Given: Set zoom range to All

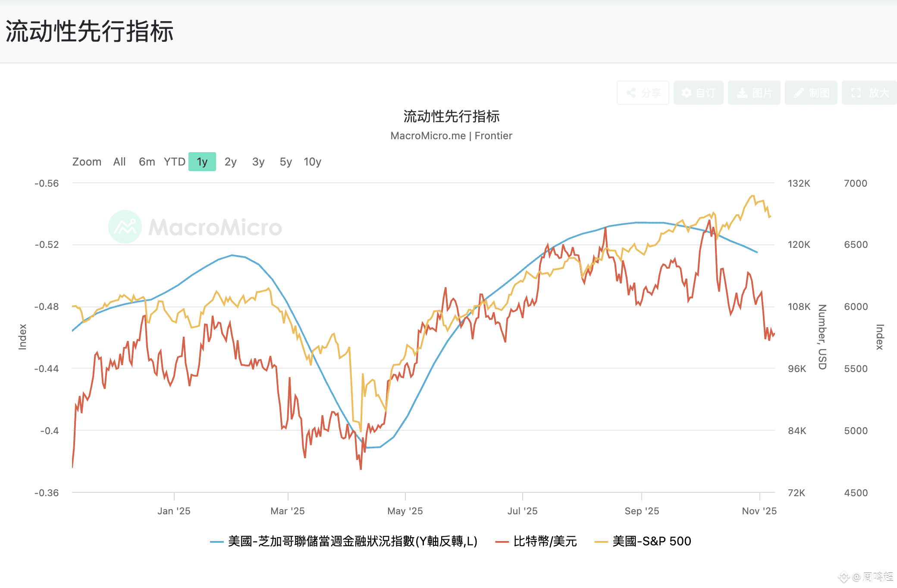Looking at the screenshot, I should pos(119,162).
